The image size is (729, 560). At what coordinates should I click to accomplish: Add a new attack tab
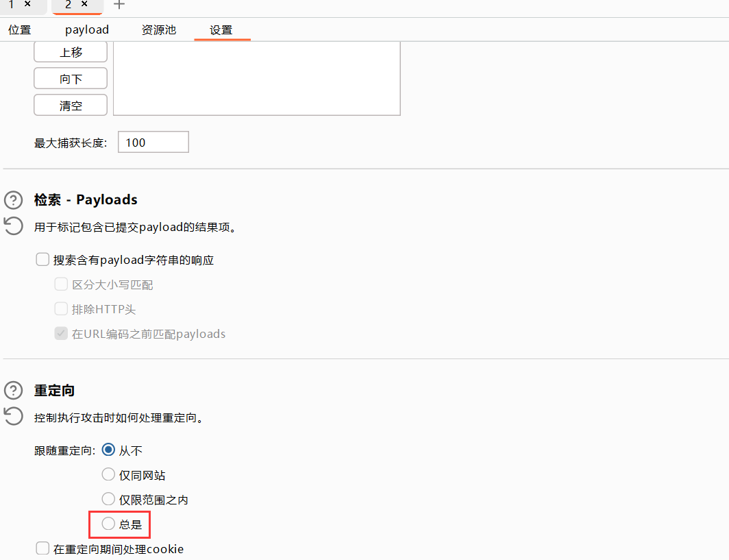coord(119,5)
